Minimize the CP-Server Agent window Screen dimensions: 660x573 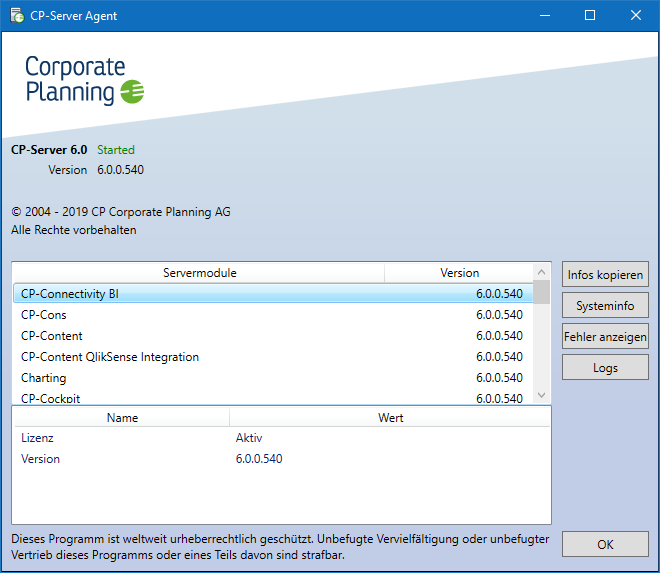click(545, 16)
